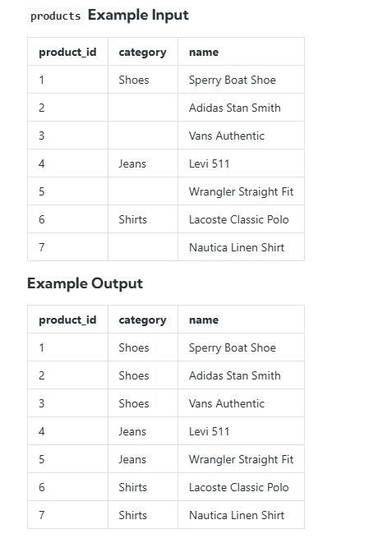Click empty category cell for Adidas Stan Smith

point(143,108)
